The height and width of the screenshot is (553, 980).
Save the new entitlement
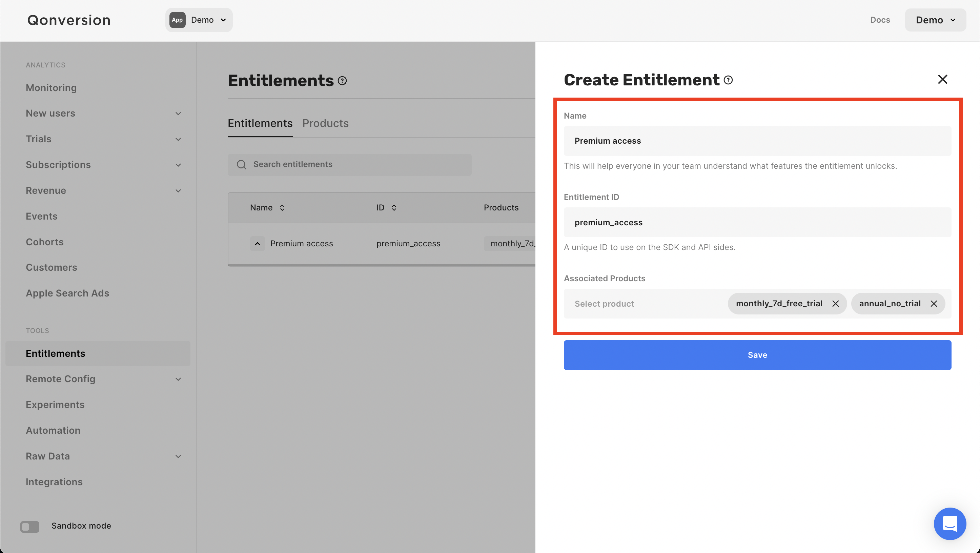coord(757,355)
